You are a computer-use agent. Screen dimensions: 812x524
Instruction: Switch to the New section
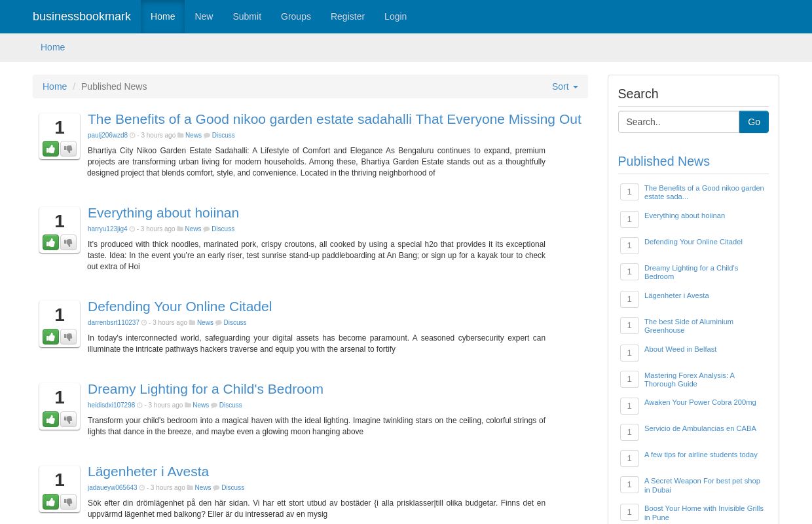click(204, 16)
